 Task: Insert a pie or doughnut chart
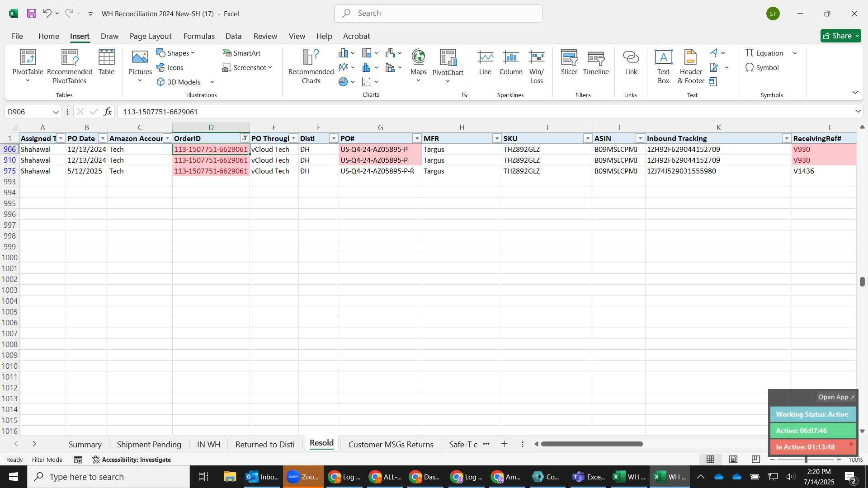pyautogui.click(x=346, y=82)
